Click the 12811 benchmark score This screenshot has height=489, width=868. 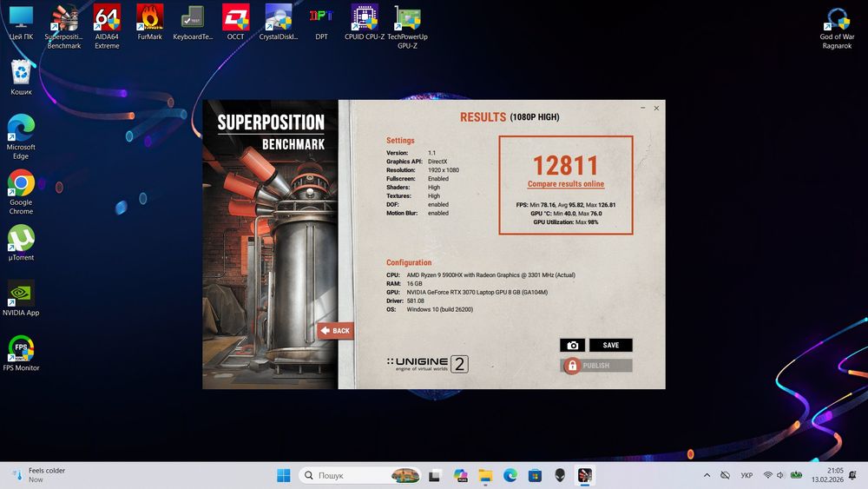coord(566,165)
